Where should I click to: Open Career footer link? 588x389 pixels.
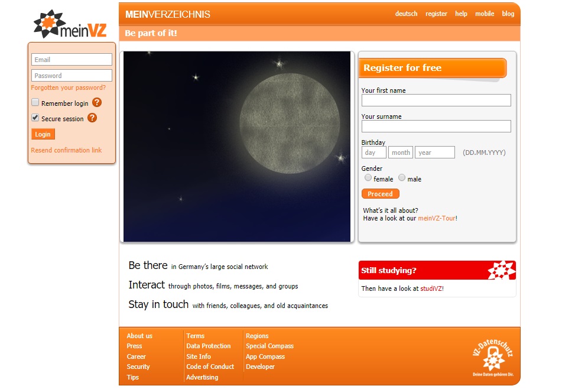[x=136, y=356]
